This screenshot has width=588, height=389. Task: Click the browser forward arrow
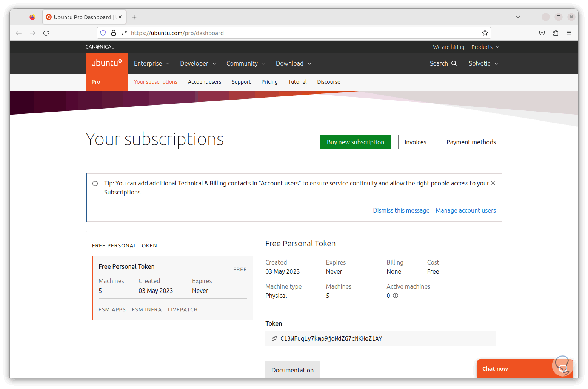pos(32,33)
